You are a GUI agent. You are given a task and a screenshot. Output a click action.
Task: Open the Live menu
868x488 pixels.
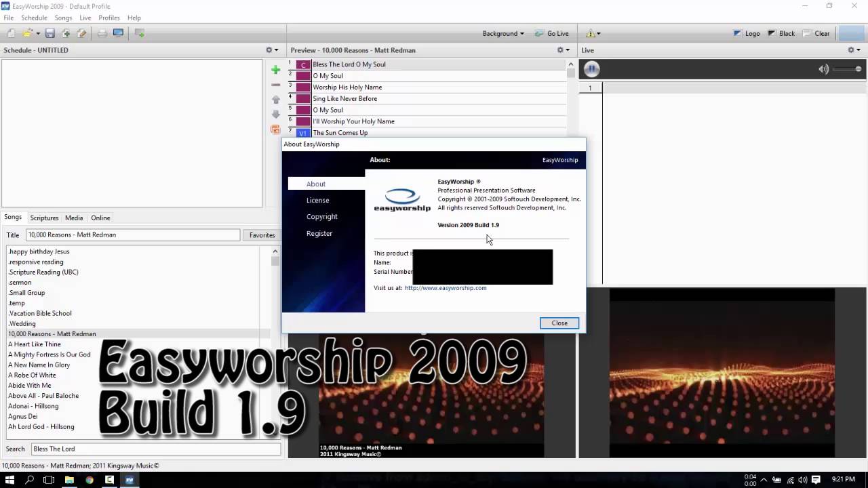coord(85,18)
